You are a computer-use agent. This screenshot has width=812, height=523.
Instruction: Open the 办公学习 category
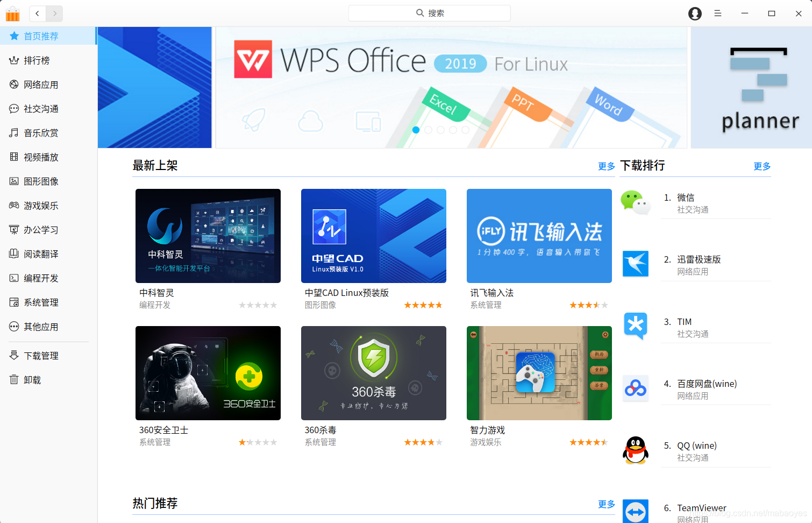[x=48, y=230]
